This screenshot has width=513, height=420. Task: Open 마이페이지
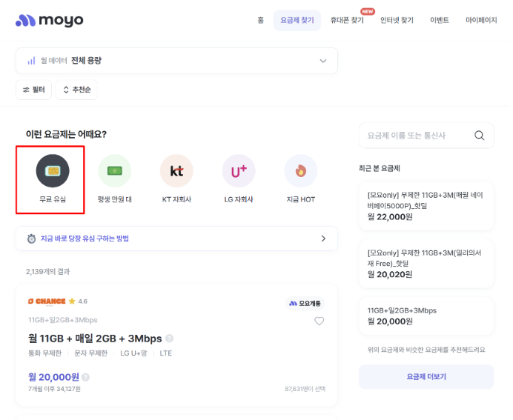point(481,20)
